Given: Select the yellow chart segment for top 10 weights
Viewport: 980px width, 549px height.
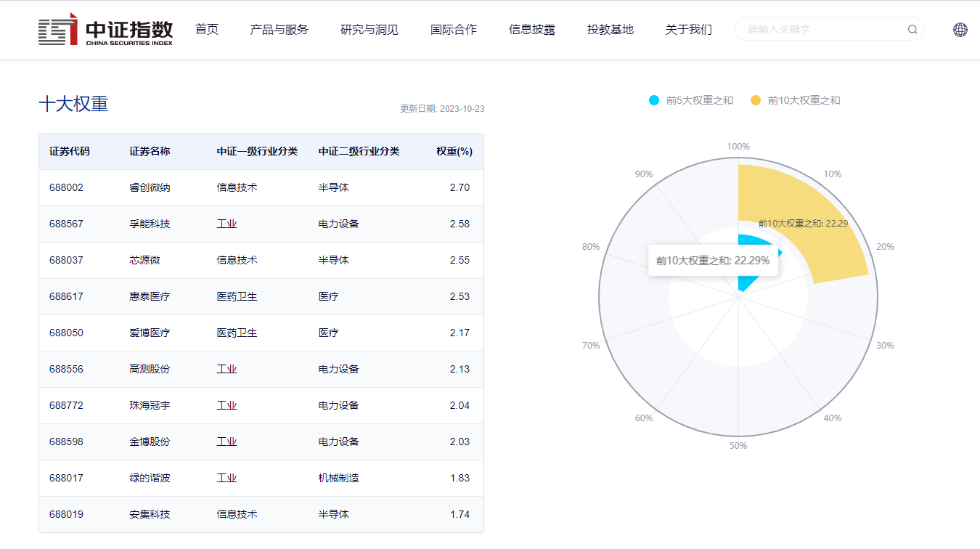Looking at the screenshot, I should (813, 211).
